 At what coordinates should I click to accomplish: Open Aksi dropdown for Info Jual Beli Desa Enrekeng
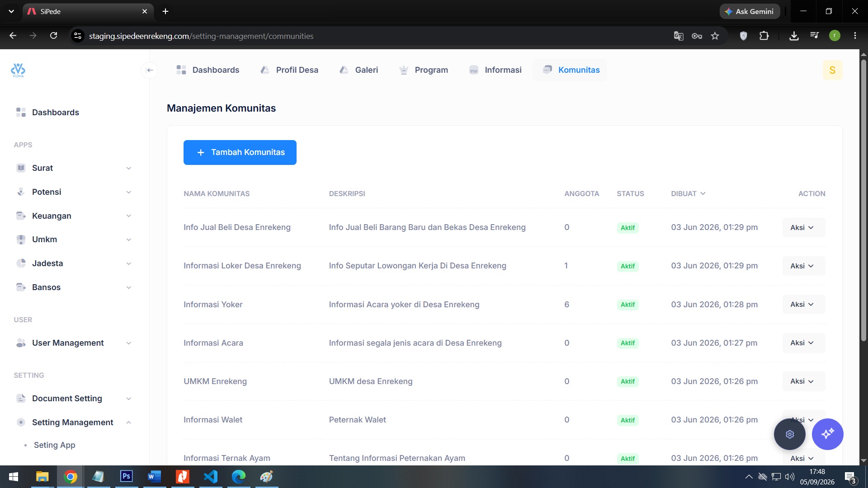803,228
